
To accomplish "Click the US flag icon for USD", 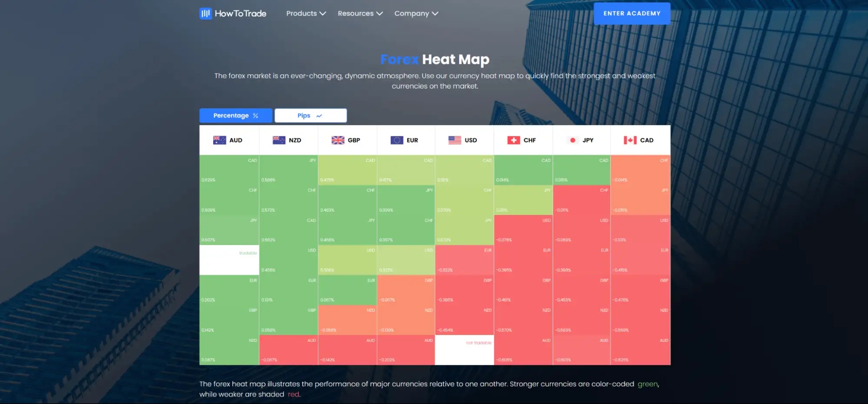I will 455,140.
